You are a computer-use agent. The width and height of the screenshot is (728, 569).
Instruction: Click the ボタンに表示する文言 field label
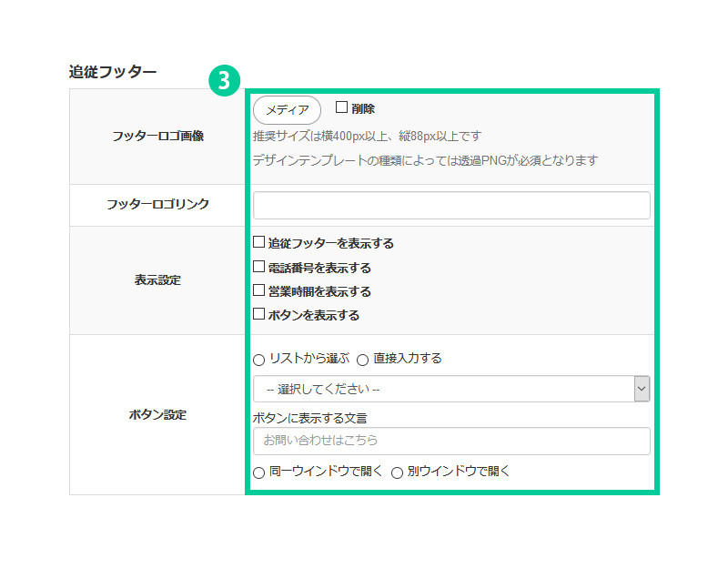pyautogui.click(x=316, y=418)
